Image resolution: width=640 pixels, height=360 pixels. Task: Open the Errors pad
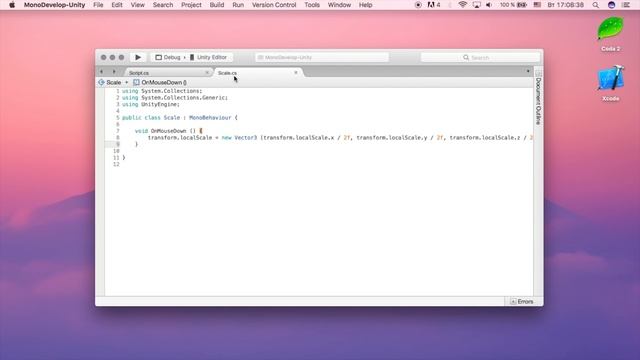[522, 302]
